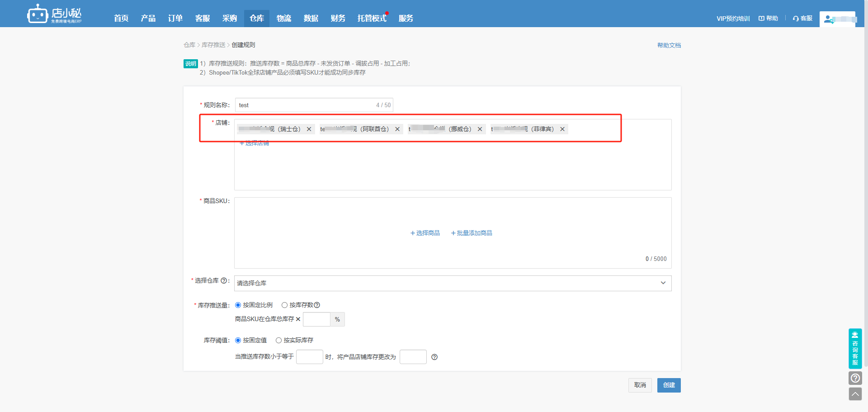Focus the 规则名称 input field
Image resolution: width=868 pixels, height=412 pixels.
click(314, 105)
